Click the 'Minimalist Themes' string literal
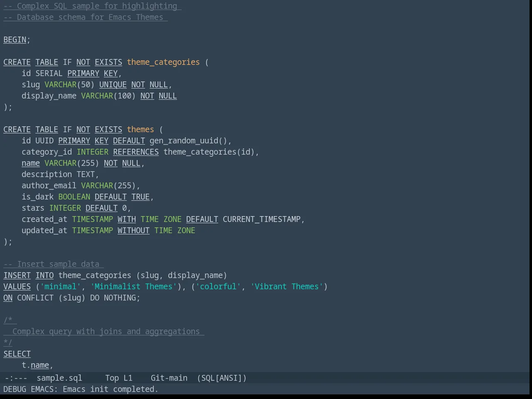The image size is (532, 399). [133, 287]
